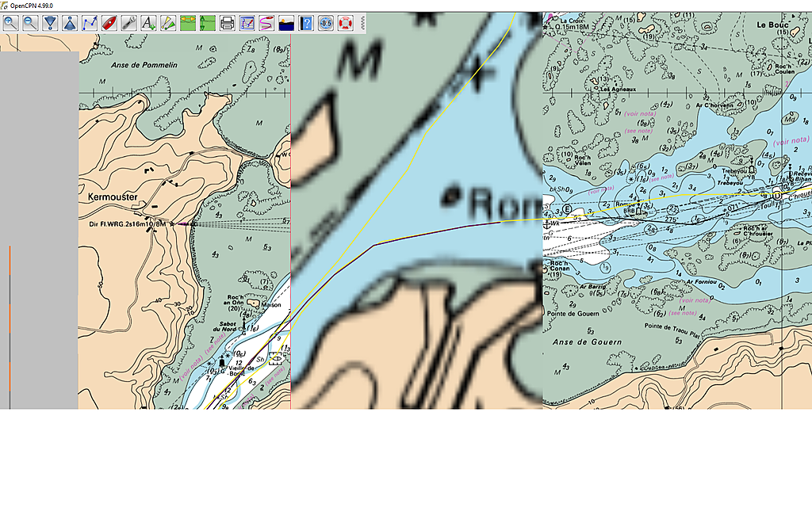This screenshot has height=519, width=812.
Task: Select the Create Route tool
Action: click(90, 23)
